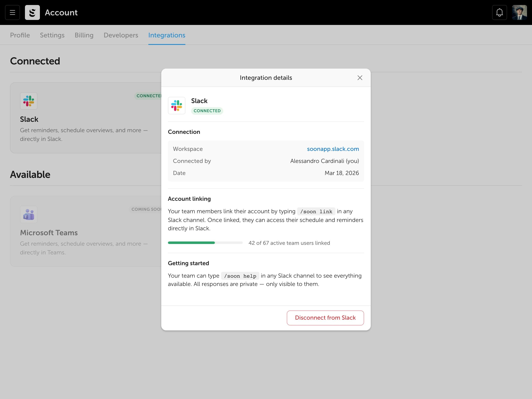Click the Slack logo in dialog
This screenshot has height=399, width=532.
click(176, 106)
